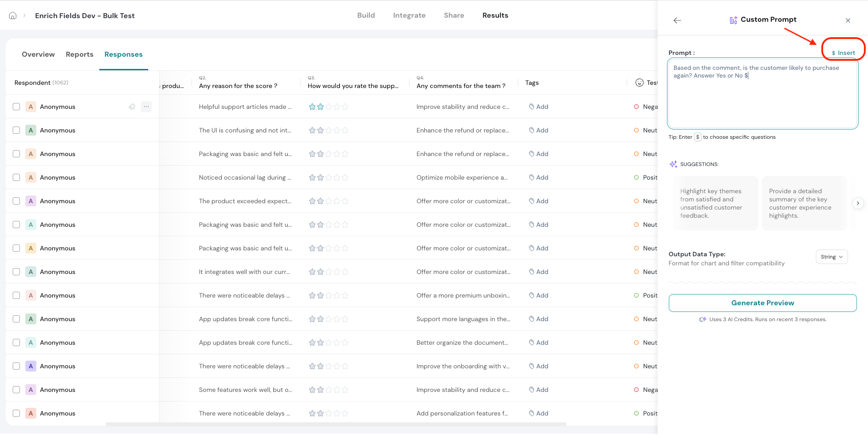
Task: Click the sentiment smiley column header icon
Action: pos(639,83)
